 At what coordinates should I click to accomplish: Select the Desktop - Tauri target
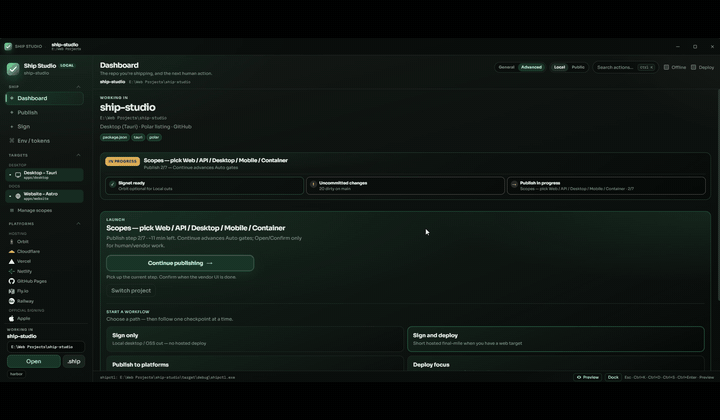(x=45, y=175)
